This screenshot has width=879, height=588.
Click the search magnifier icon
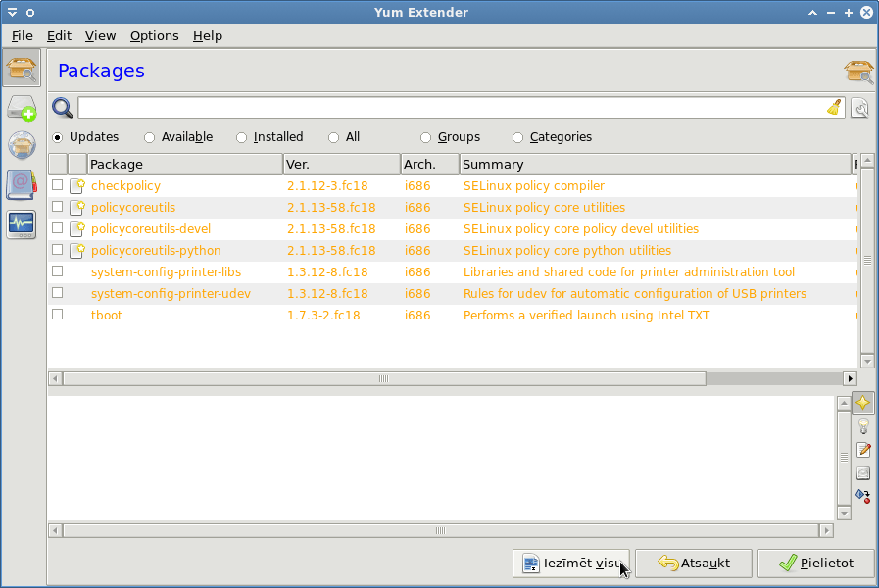(x=62, y=108)
